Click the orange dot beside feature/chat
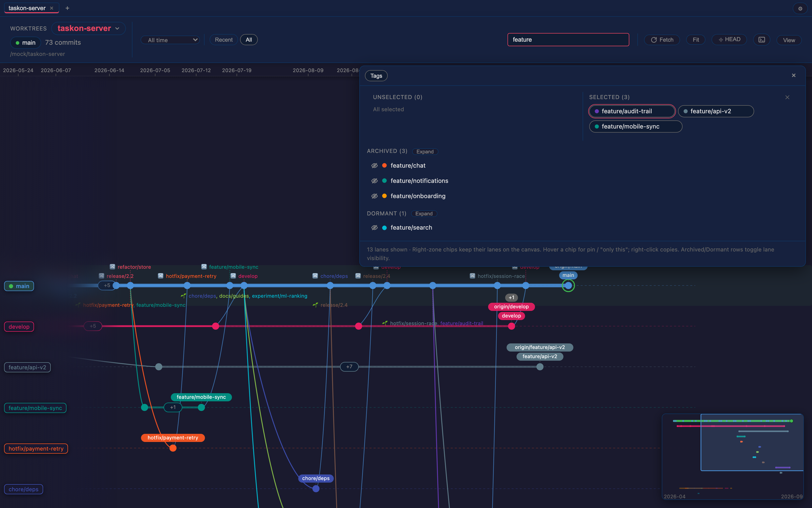The height and width of the screenshot is (508, 812). [x=384, y=165]
